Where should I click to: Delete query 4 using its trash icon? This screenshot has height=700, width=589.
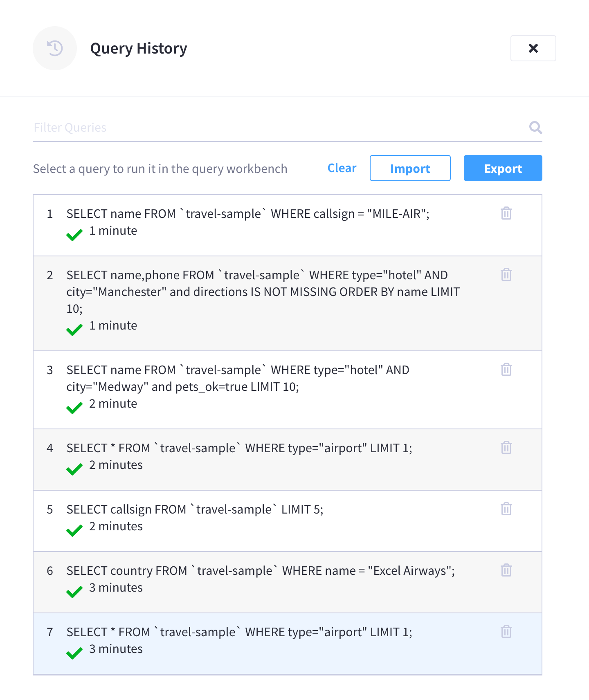pyautogui.click(x=506, y=448)
